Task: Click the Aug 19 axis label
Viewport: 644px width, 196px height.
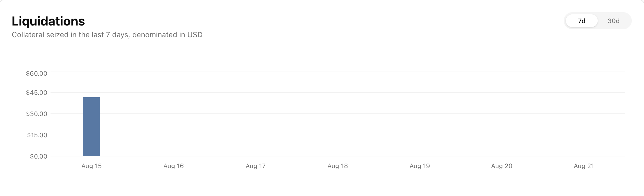Action: [420, 166]
